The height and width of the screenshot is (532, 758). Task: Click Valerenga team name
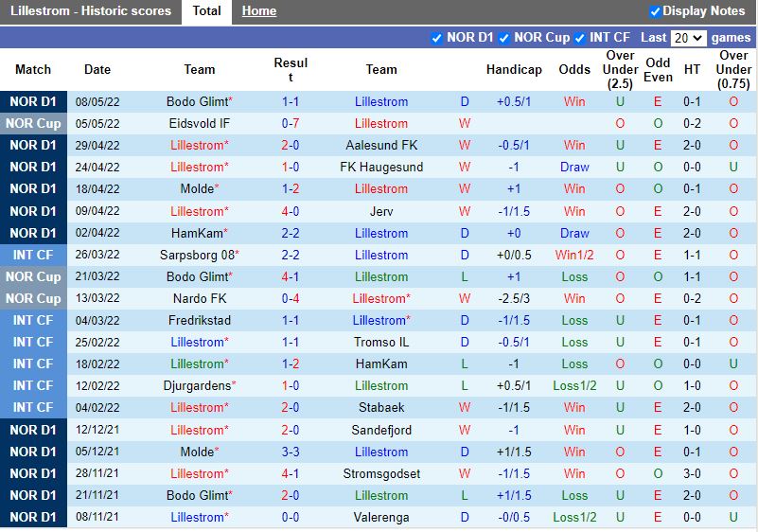[381, 517]
